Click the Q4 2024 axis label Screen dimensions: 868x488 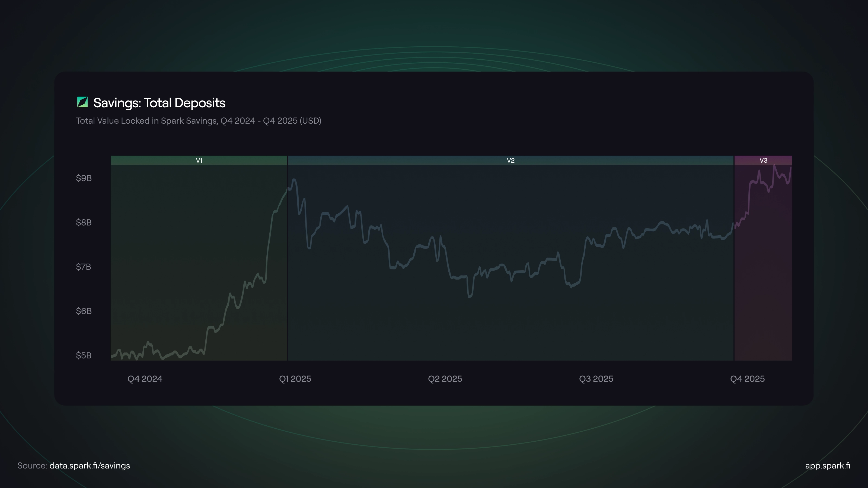click(145, 379)
